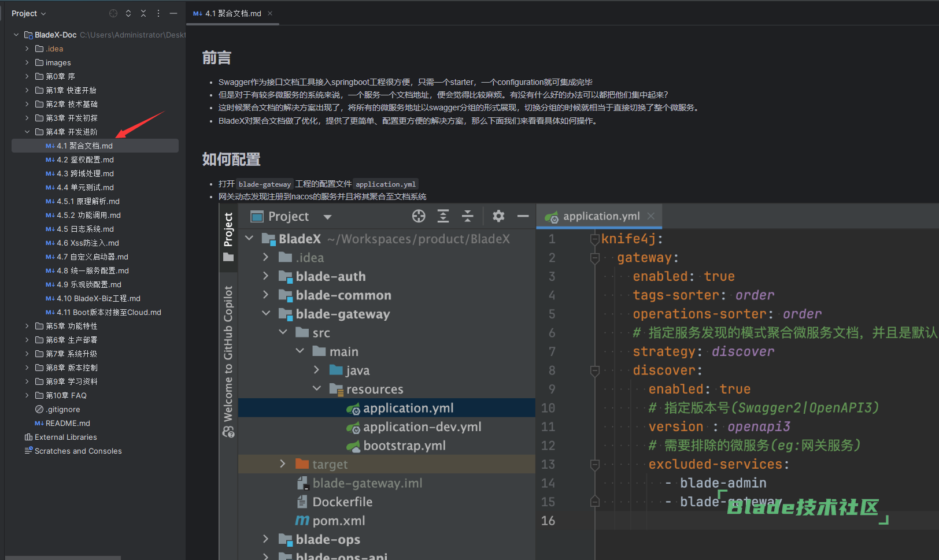Click the markdown icon of 4.5.1 原理解析.md

pos(50,201)
